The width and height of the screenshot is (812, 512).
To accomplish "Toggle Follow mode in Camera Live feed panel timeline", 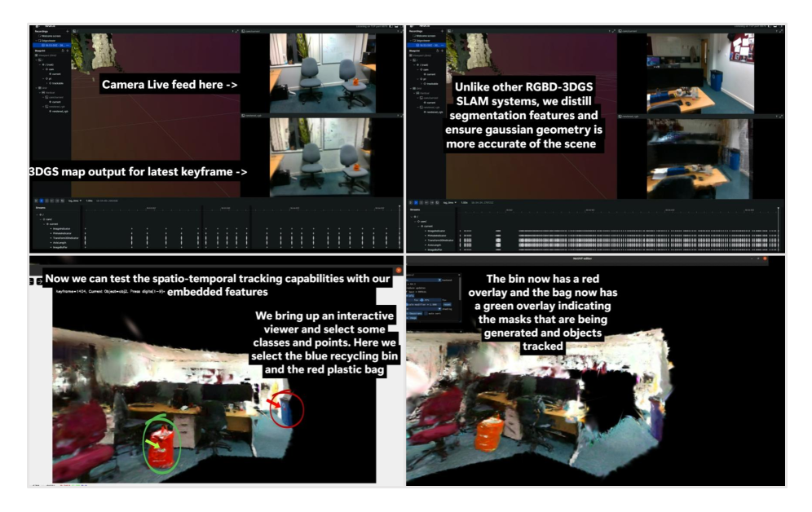I will 42,201.
